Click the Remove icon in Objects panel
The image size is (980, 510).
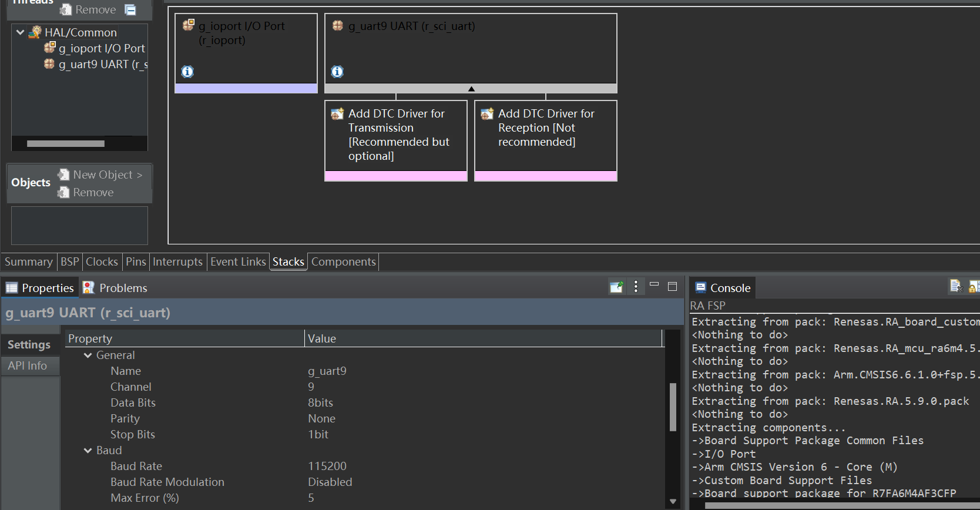coord(63,192)
